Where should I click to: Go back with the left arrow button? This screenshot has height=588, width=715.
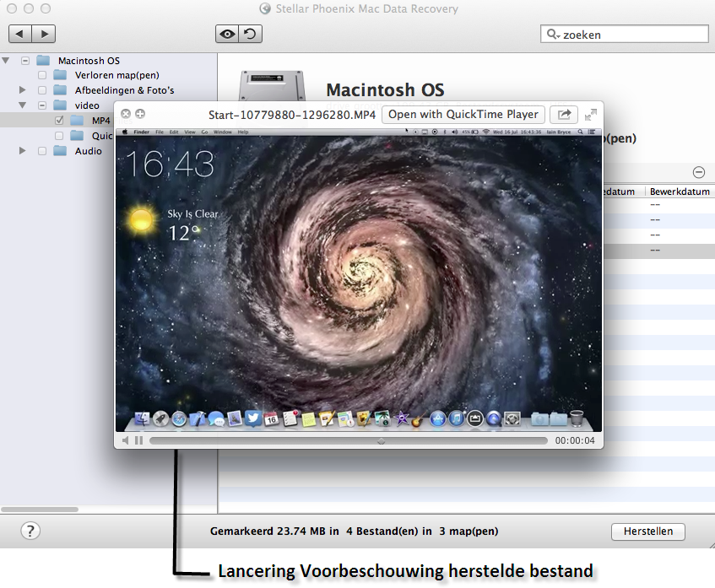[x=20, y=34]
